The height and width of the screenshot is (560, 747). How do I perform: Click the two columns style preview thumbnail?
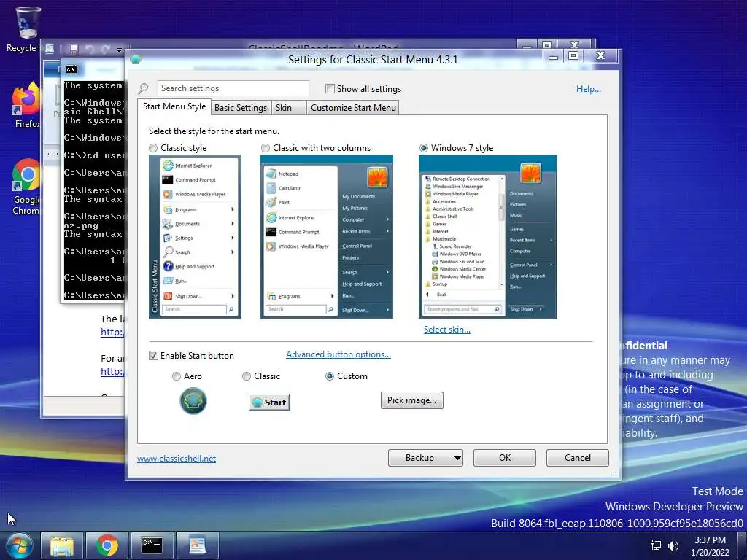coord(326,237)
